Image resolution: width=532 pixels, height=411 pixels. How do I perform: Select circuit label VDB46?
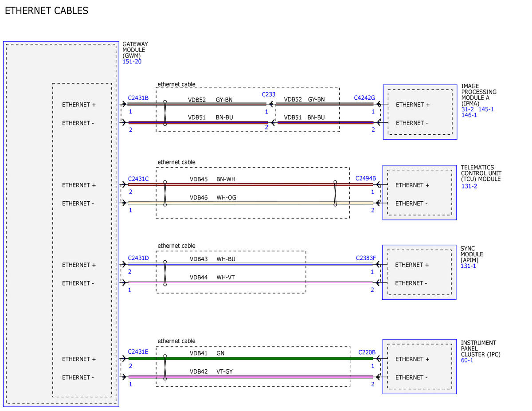point(199,198)
